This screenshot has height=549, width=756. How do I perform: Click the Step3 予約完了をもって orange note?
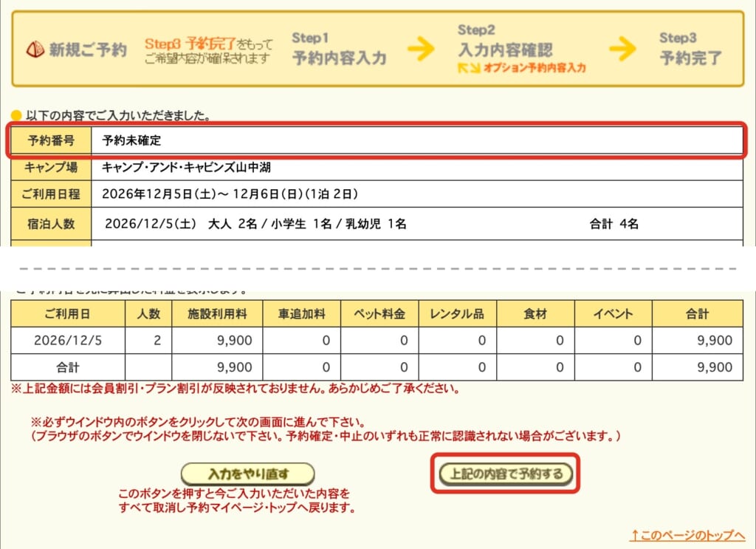tap(208, 44)
